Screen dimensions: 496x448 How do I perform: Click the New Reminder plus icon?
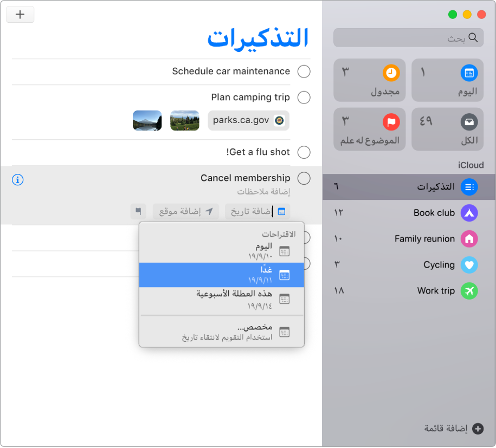pos(20,15)
